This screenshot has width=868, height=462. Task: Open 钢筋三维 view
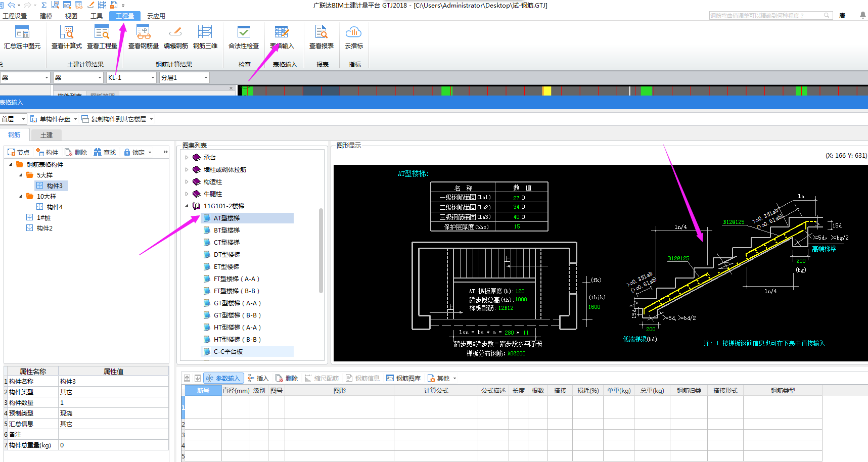pos(205,37)
